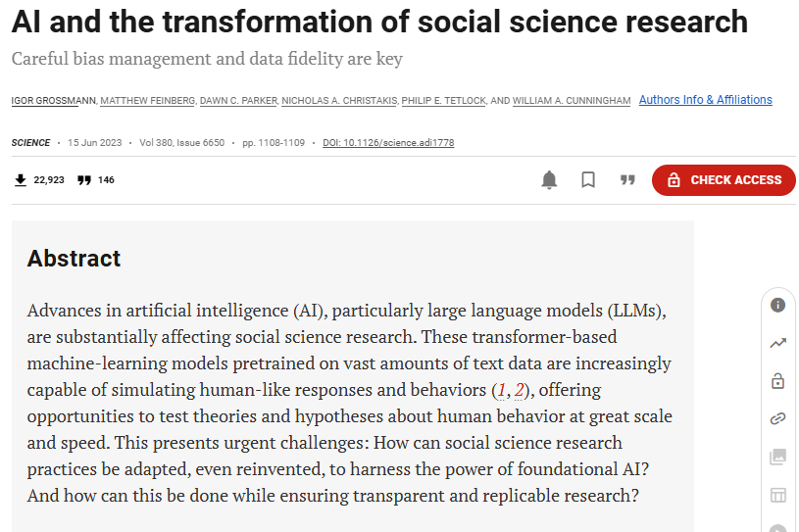Open reference 1 citation in abstract

pyautogui.click(x=502, y=390)
